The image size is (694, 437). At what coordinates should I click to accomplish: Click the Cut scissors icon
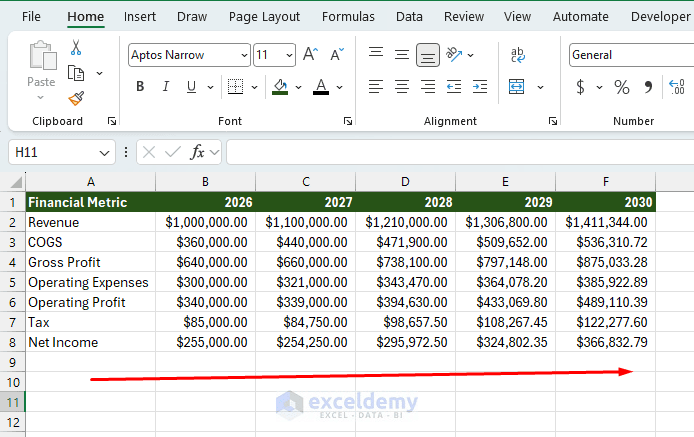tap(76, 47)
